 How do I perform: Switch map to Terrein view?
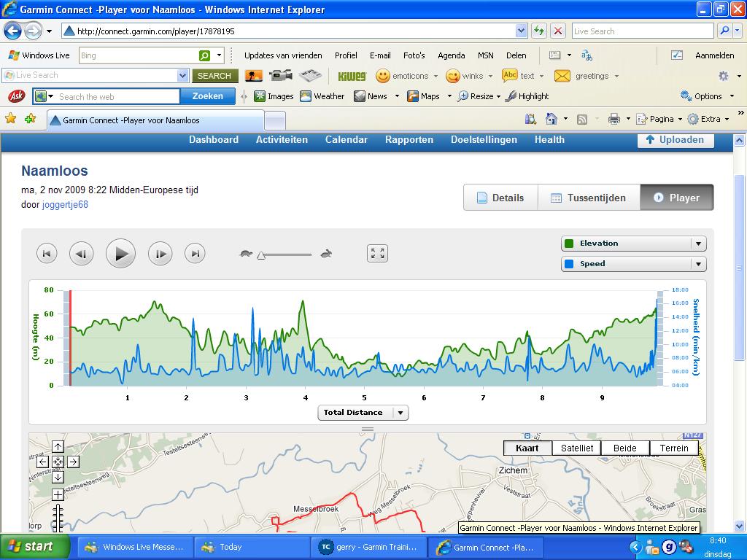tap(674, 448)
